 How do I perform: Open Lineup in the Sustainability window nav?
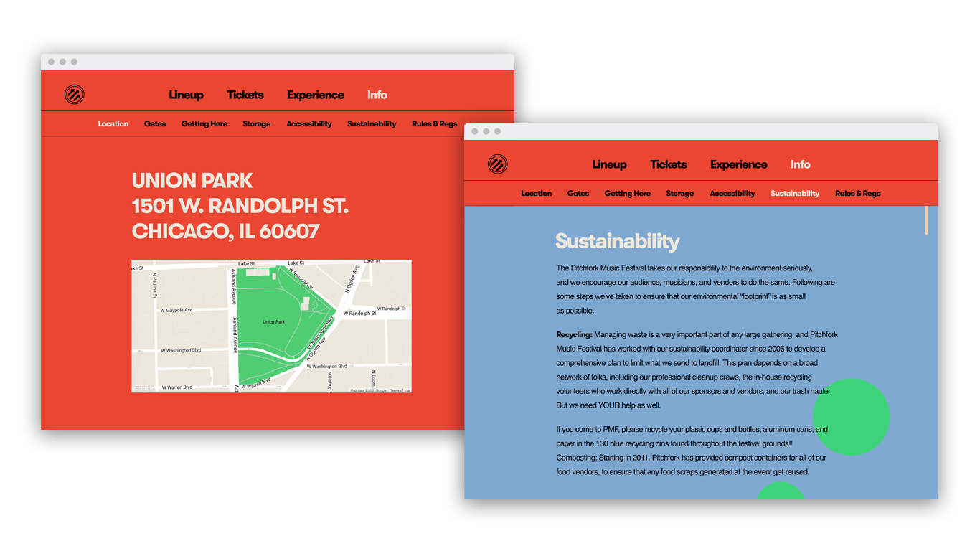(x=610, y=164)
